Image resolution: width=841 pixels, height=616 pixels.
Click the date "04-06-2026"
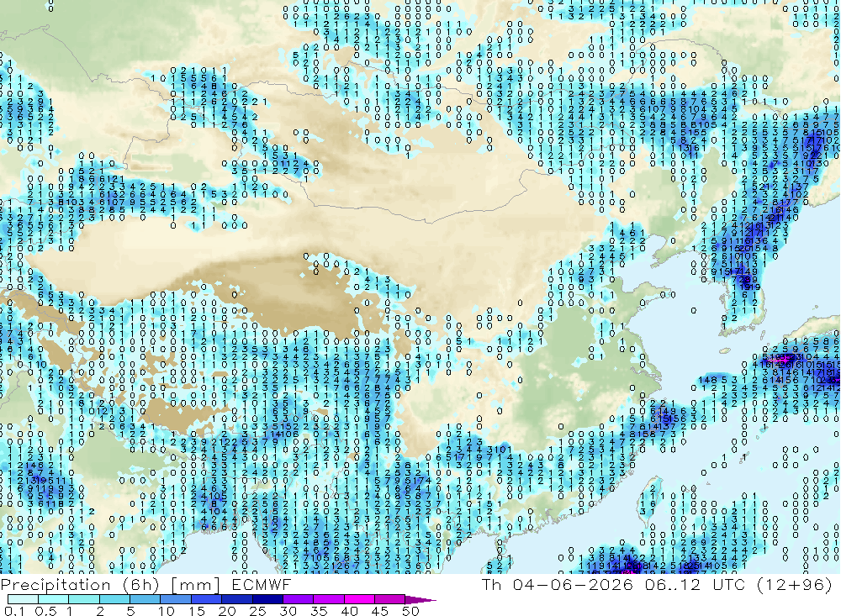[x=572, y=584]
